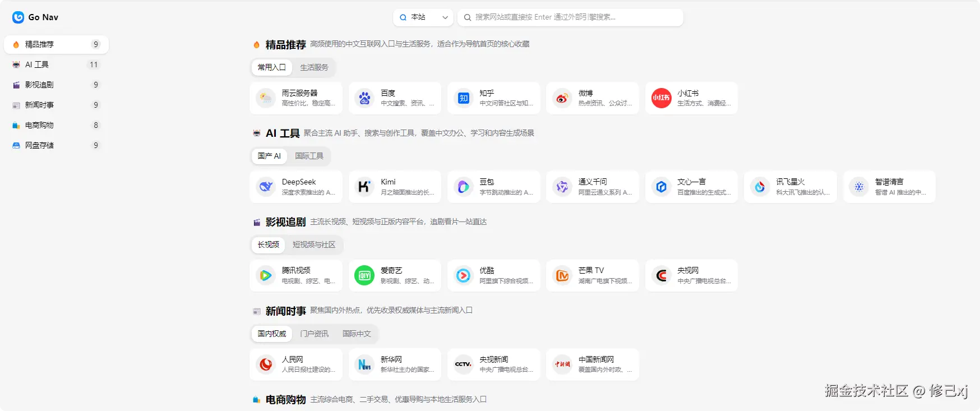Click the Go Nav site title
The image size is (980, 411).
tap(43, 17)
